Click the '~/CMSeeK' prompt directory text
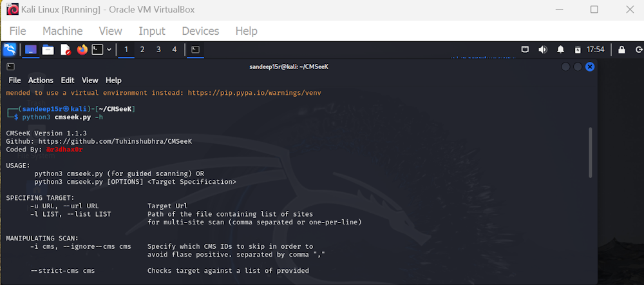Viewport: 644px width, 285px height. [x=115, y=109]
